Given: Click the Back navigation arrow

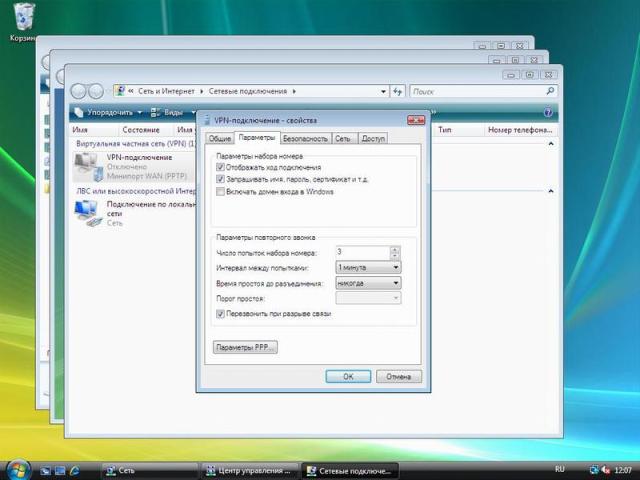Looking at the screenshot, I should 78,91.
